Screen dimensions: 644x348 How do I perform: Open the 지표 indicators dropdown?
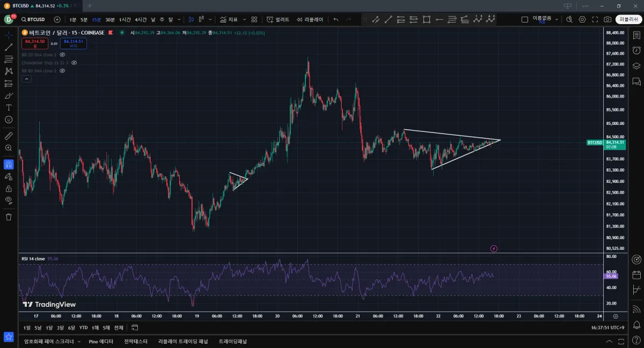(229, 19)
